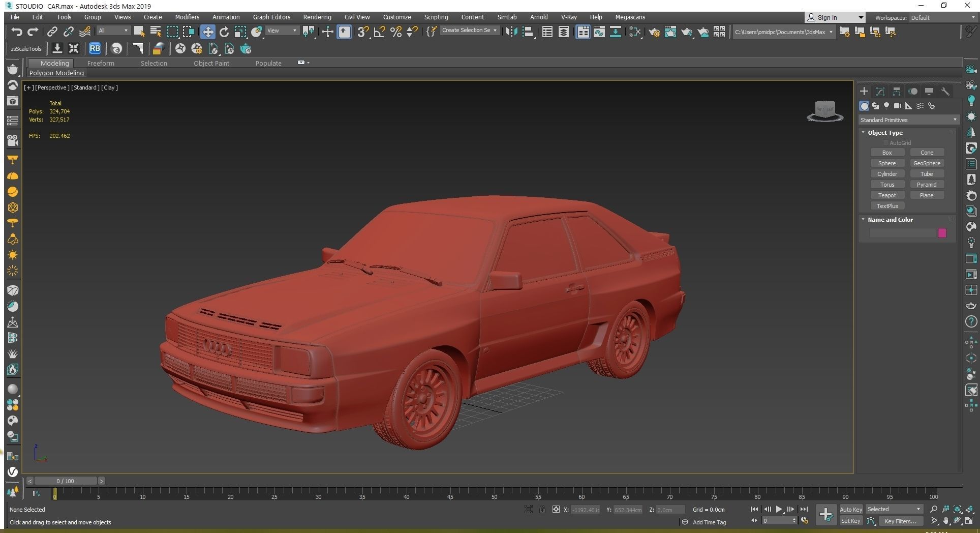Image resolution: width=980 pixels, height=533 pixels.
Task: Enable Auto Key animation mode
Action: coord(850,510)
